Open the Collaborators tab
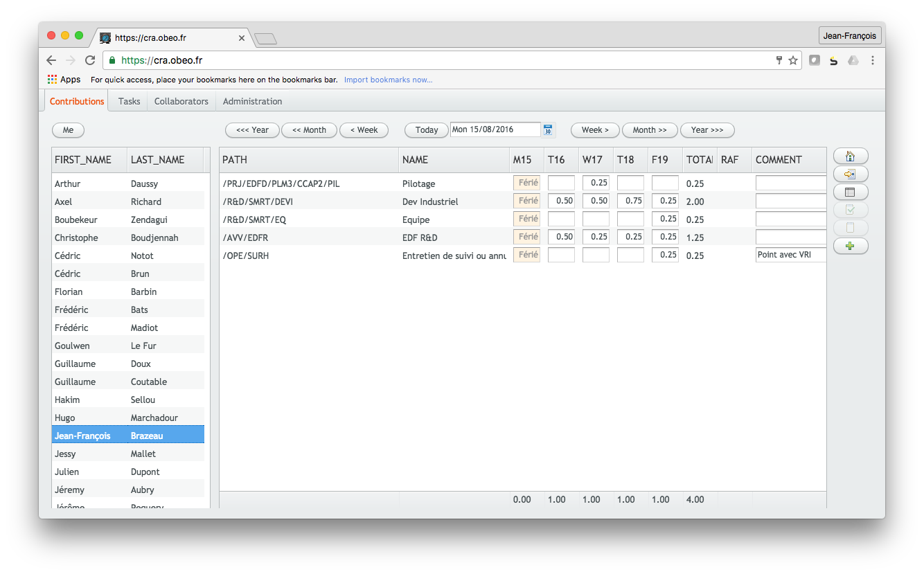This screenshot has width=924, height=574. tap(181, 101)
